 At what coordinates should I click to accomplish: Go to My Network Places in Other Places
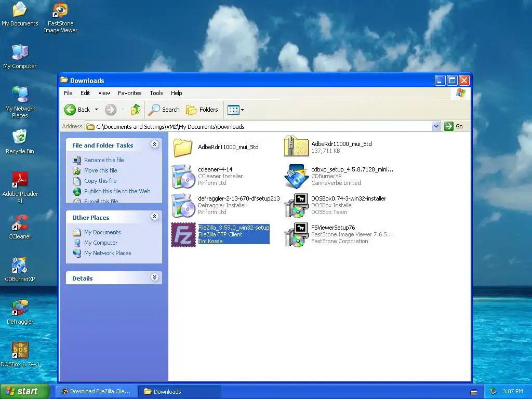click(108, 253)
